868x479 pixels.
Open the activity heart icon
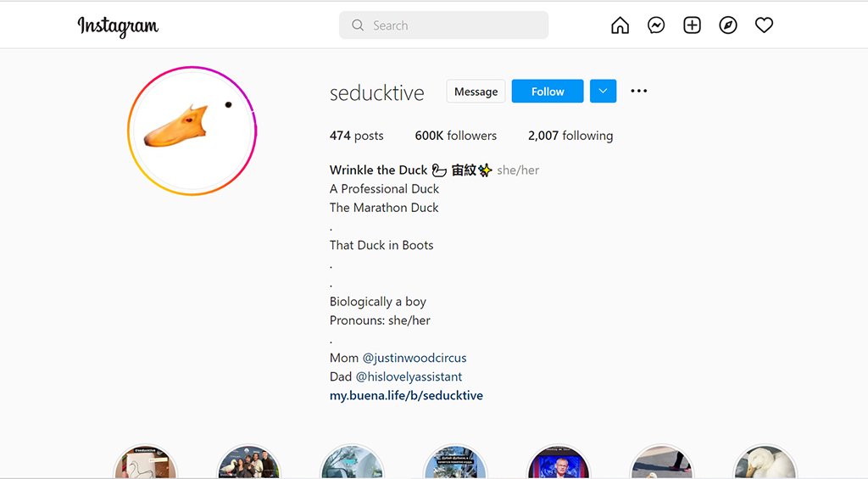[x=764, y=25]
